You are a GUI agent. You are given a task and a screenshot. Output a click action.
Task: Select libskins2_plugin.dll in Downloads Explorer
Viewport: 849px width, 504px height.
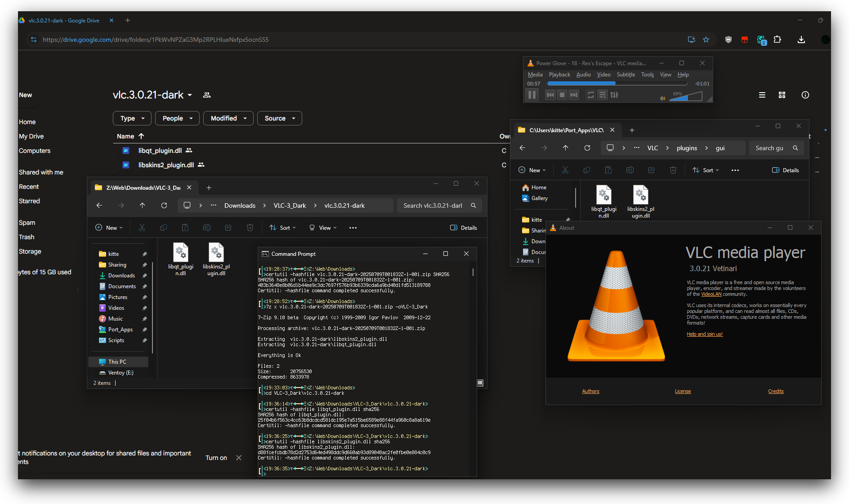[x=216, y=259]
